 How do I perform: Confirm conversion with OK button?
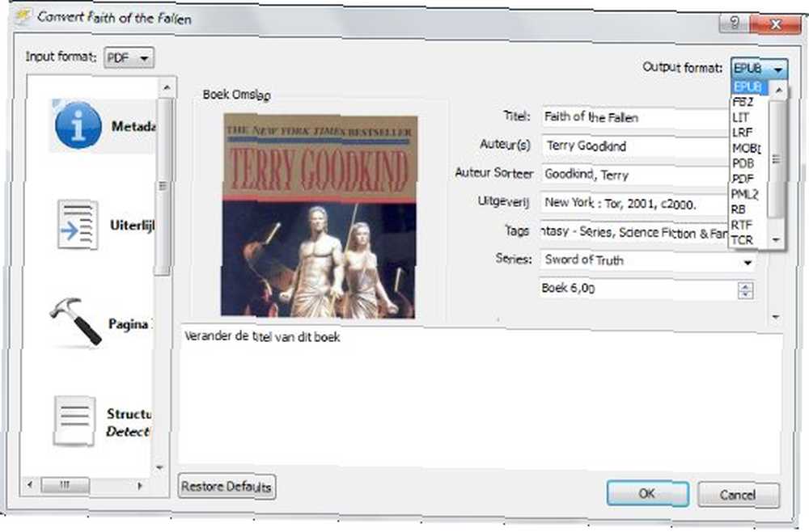pyautogui.click(x=647, y=494)
